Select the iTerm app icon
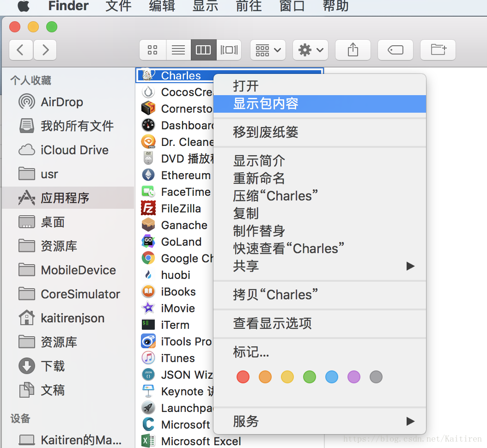The width and height of the screenshot is (487, 448). [x=148, y=325]
